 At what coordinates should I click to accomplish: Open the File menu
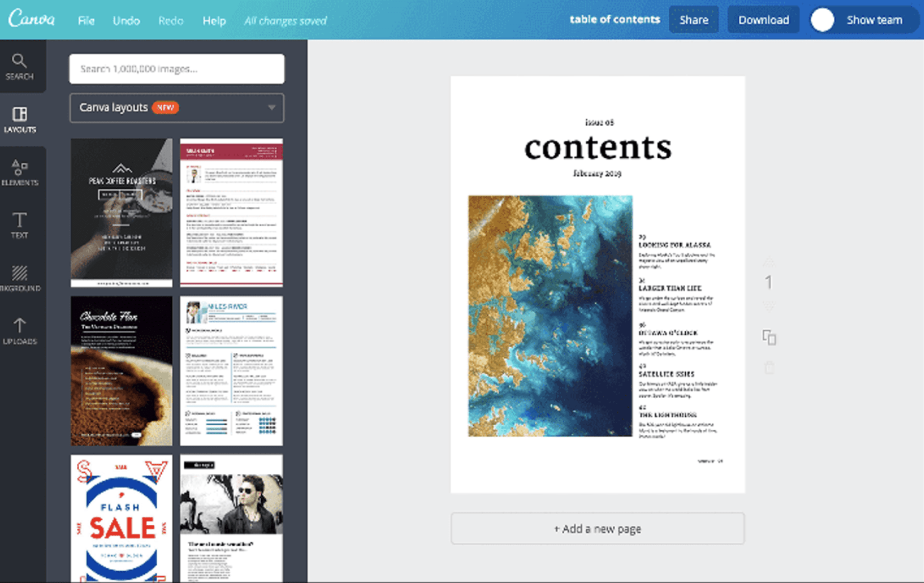click(x=86, y=21)
